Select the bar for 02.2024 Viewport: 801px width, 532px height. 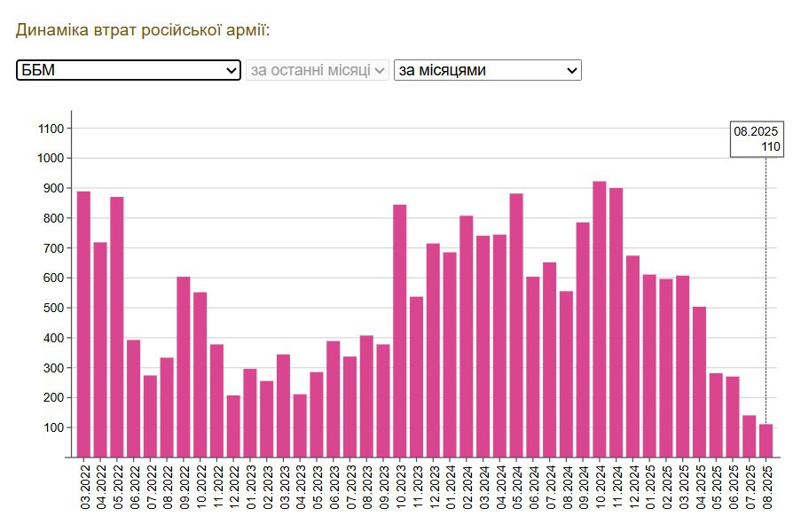click(x=467, y=336)
